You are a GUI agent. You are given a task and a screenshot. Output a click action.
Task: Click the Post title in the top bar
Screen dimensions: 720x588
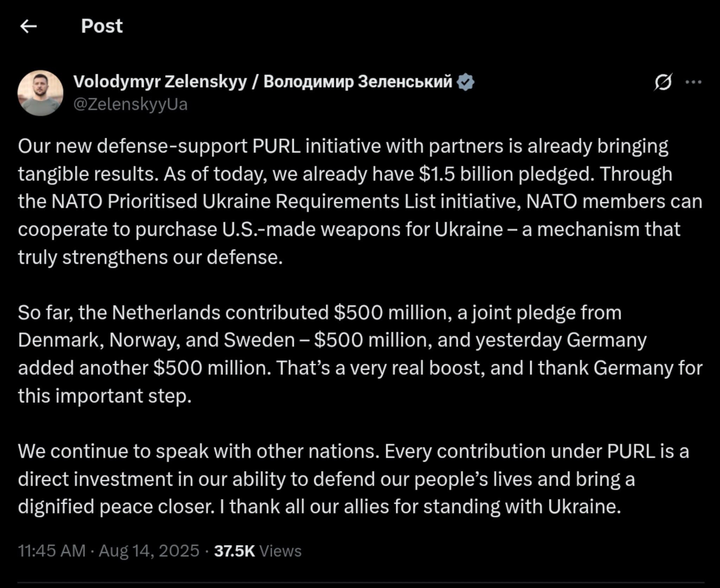101,26
